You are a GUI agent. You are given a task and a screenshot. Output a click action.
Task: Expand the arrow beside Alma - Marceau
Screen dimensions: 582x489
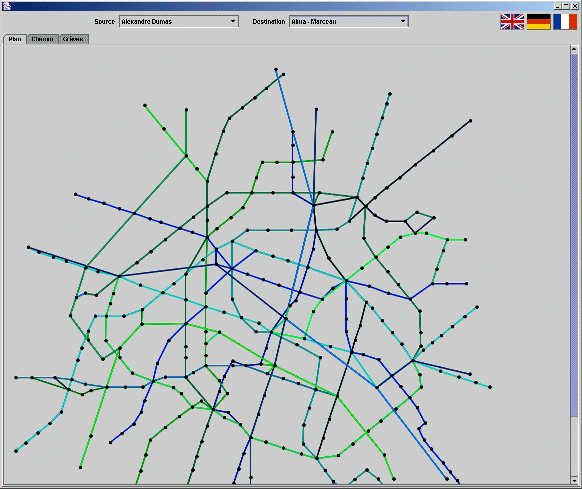point(403,21)
